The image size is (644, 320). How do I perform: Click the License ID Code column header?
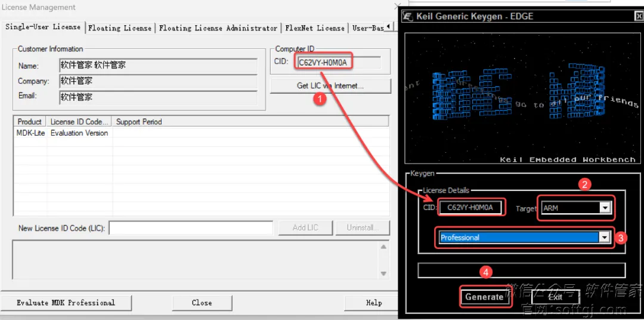click(x=80, y=122)
